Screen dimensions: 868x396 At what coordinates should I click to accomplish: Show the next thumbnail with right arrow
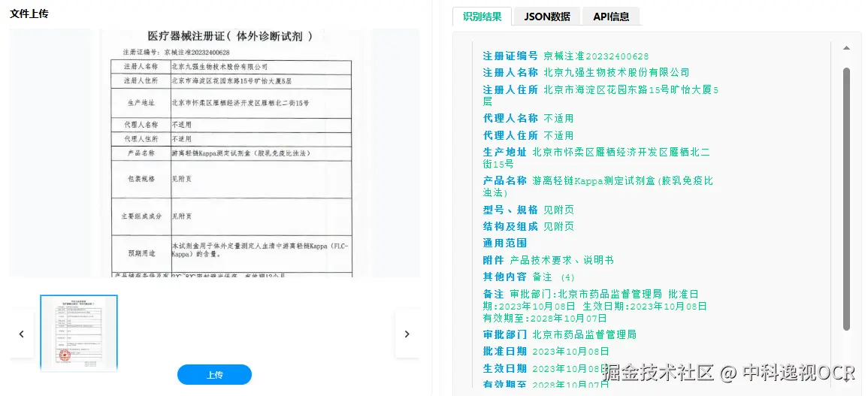[407, 334]
